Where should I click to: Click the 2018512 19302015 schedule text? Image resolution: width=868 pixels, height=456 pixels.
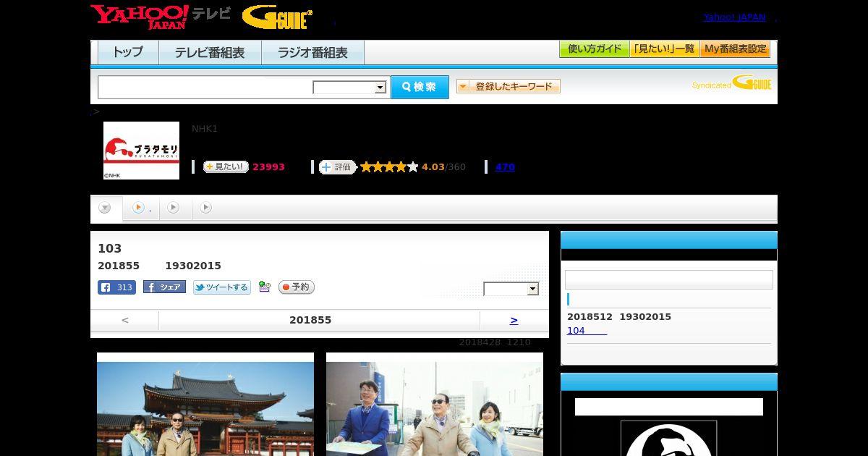pos(619,316)
